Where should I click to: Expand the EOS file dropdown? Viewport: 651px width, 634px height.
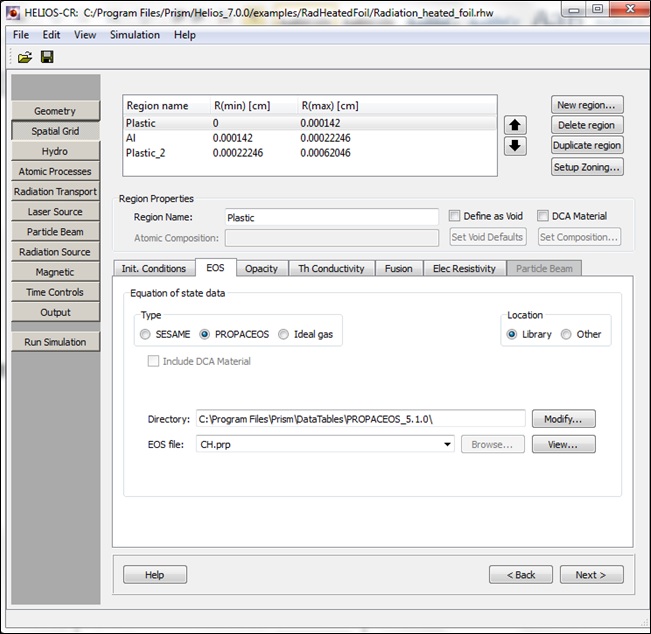pyautogui.click(x=449, y=445)
